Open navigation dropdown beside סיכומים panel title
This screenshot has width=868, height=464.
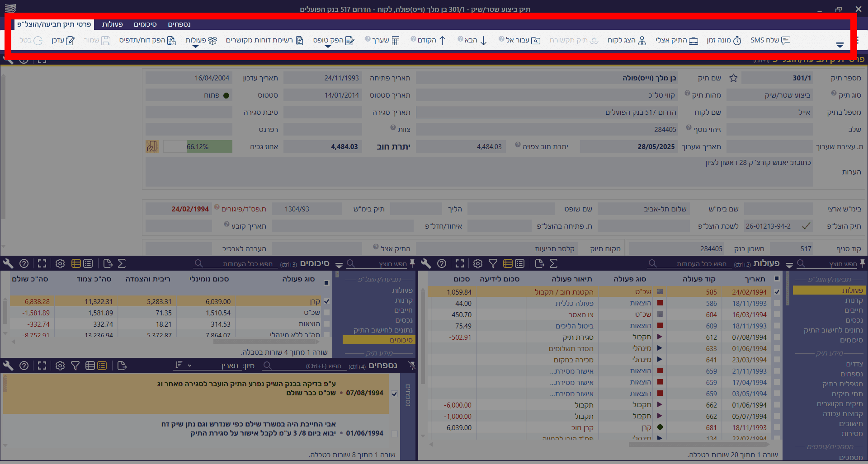(x=339, y=265)
